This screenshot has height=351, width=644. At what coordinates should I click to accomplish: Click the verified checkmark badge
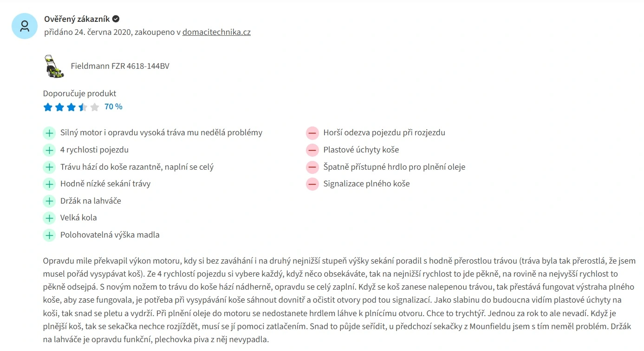(116, 19)
